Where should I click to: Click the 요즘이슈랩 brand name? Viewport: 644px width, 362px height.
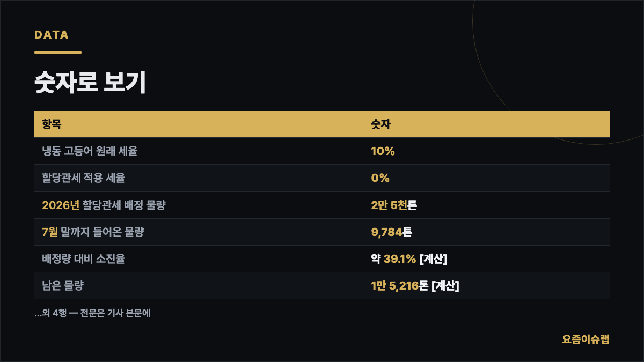point(586,339)
